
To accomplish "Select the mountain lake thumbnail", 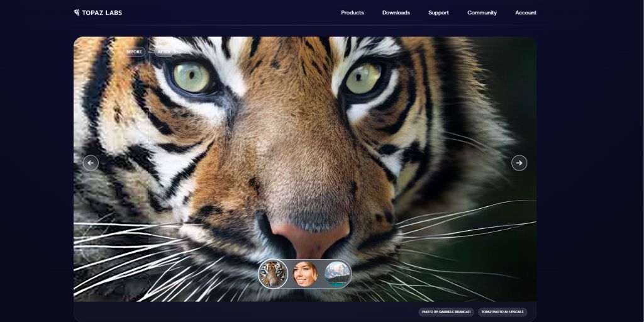I will click(337, 274).
